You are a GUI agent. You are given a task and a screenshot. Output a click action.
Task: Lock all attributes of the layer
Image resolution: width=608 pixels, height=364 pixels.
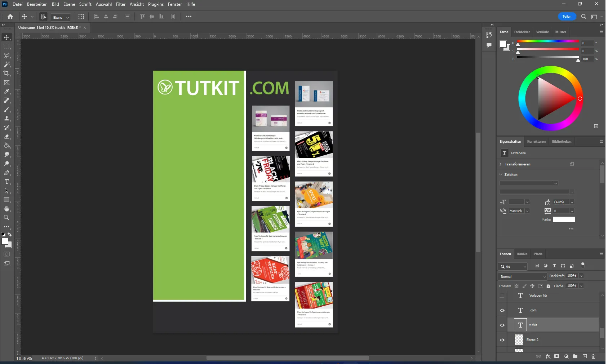(548, 286)
